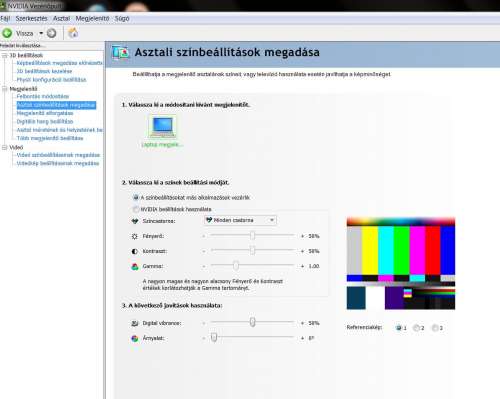Viewport: 500px width, 399px height.
Task: Open '3D beállítások kezelése' link
Action: point(44,71)
